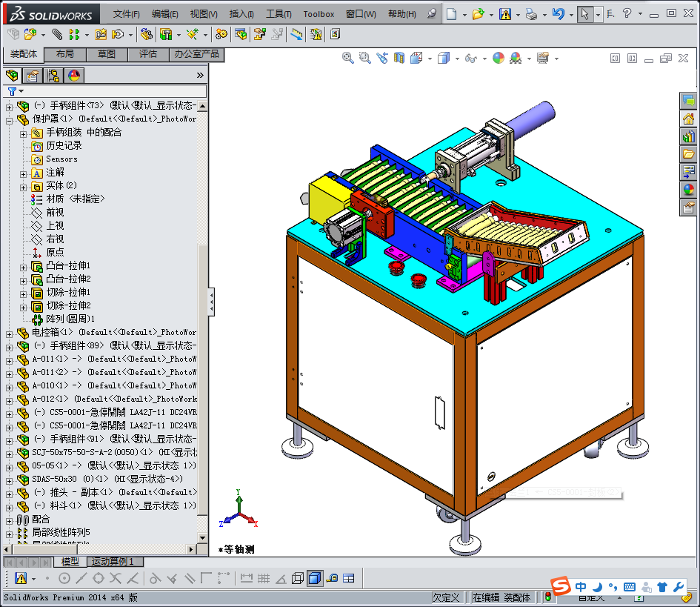The height and width of the screenshot is (607, 700).
Task: Open the View Orientation cube icon
Action: click(x=416, y=58)
